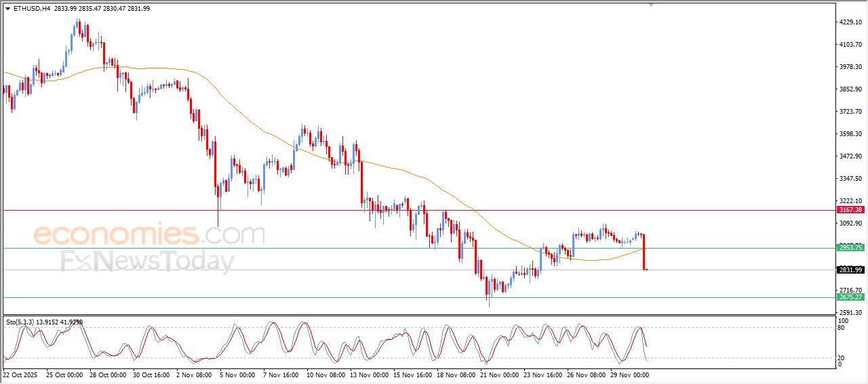Click the 21 Nov 00:00 time label

point(498,374)
